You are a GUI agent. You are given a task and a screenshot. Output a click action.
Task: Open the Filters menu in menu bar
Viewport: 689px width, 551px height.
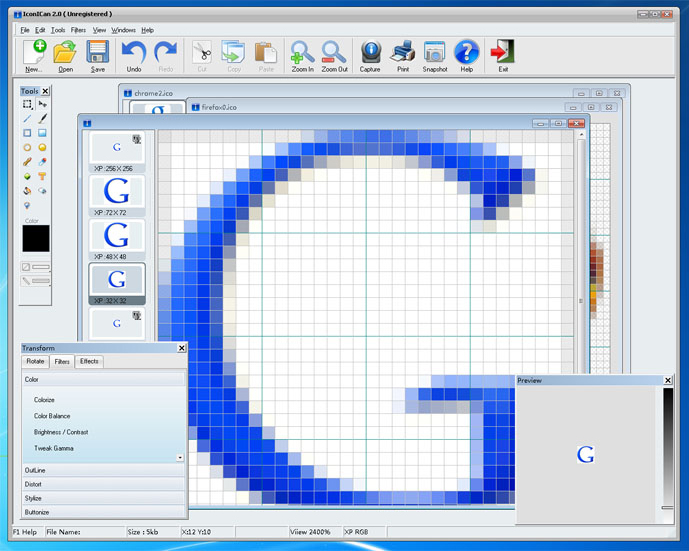78,30
